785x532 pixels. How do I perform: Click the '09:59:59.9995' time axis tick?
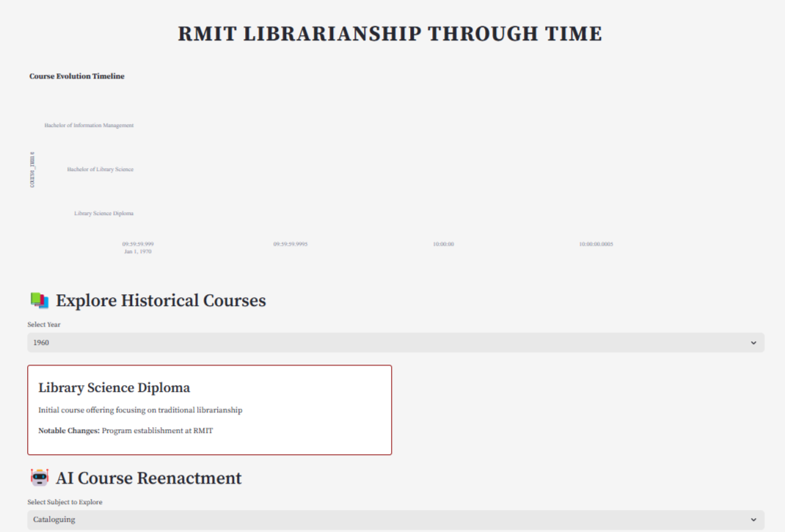pyautogui.click(x=291, y=244)
